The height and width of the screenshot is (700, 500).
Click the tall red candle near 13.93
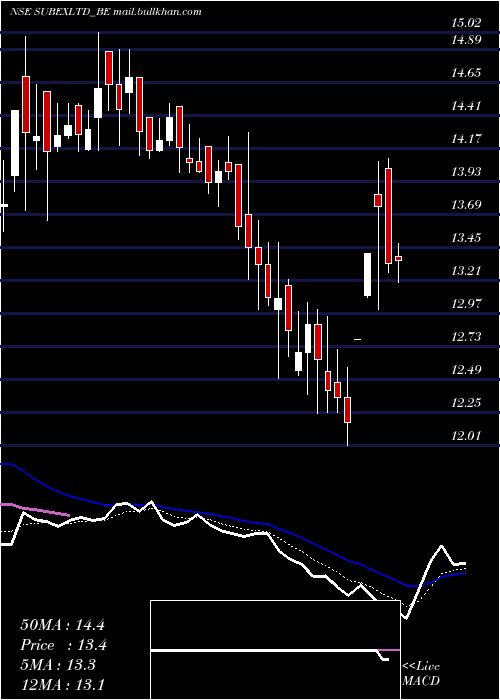pos(388,216)
